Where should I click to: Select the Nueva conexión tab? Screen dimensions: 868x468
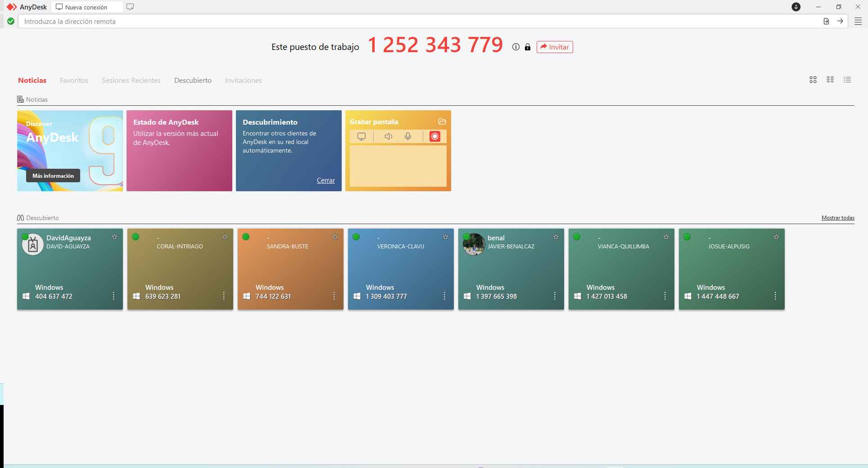[x=87, y=7]
